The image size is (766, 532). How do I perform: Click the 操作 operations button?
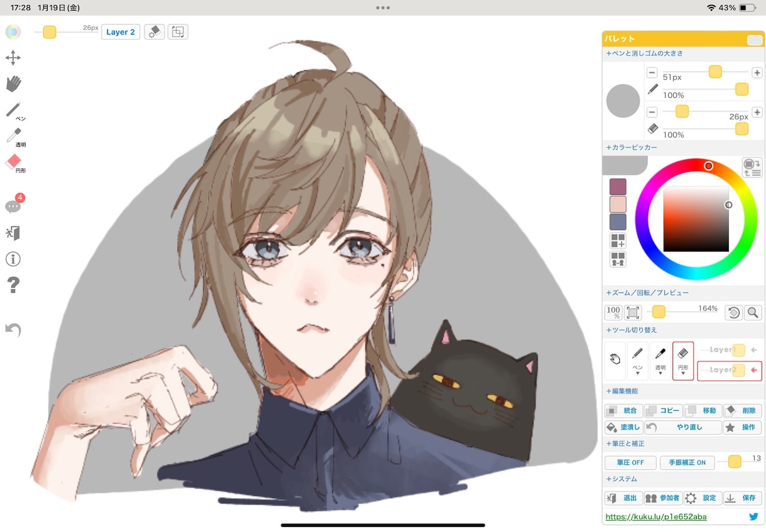point(742,428)
